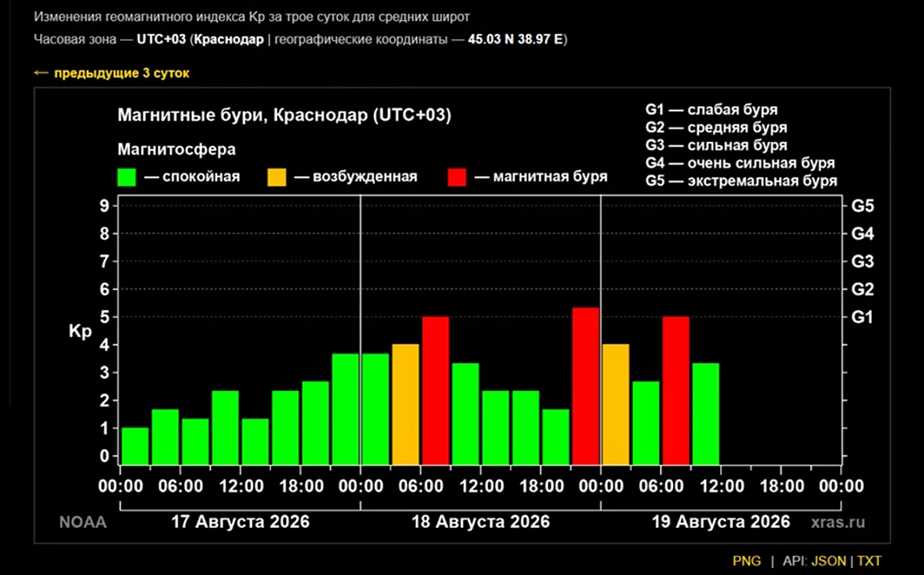924x575 pixels.
Task: Click the '06:00' time label under 19 August
Action: 661,486
